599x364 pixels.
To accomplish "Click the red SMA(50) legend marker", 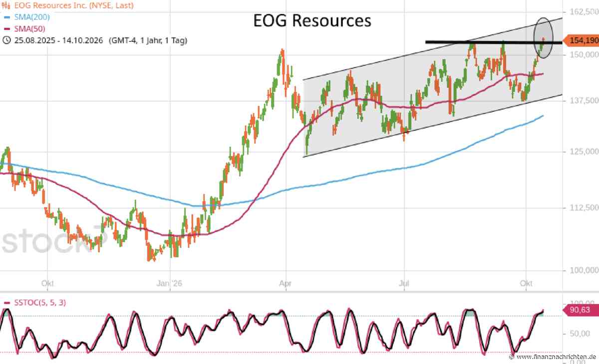I will (6, 29).
